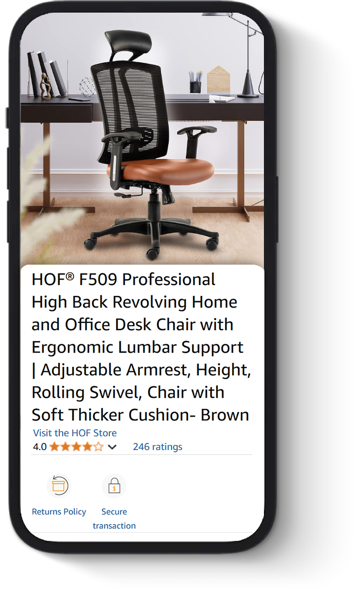Click the wooden house ornament on desk
This screenshot has height=592, width=364.
coord(218,79)
